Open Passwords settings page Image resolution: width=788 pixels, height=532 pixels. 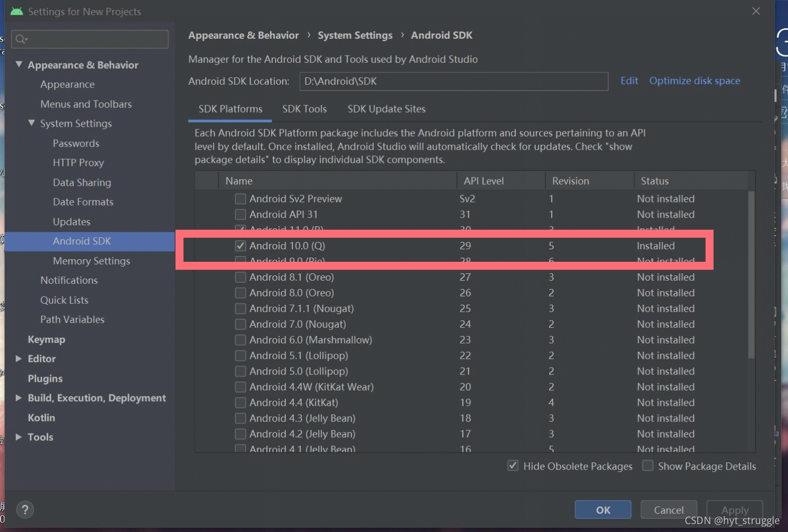[x=76, y=143]
